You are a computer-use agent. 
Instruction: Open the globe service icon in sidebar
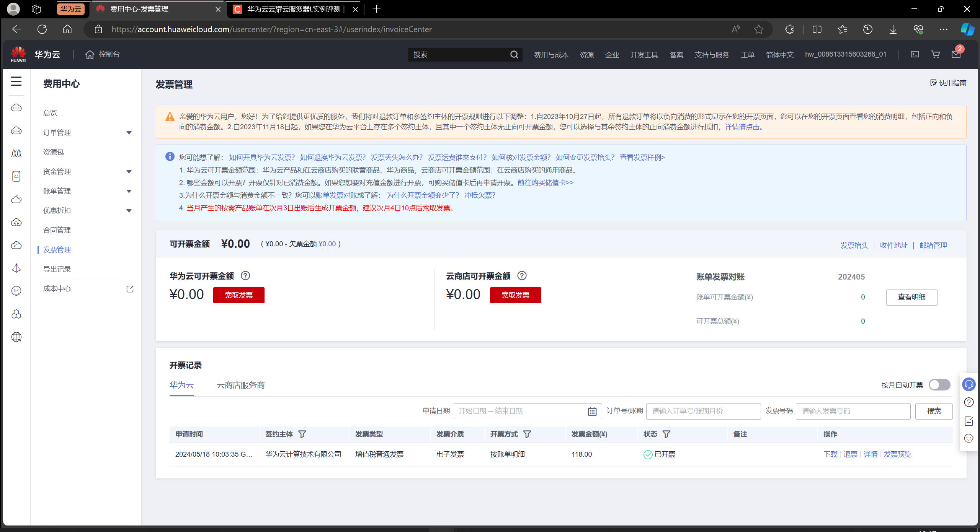coord(16,337)
